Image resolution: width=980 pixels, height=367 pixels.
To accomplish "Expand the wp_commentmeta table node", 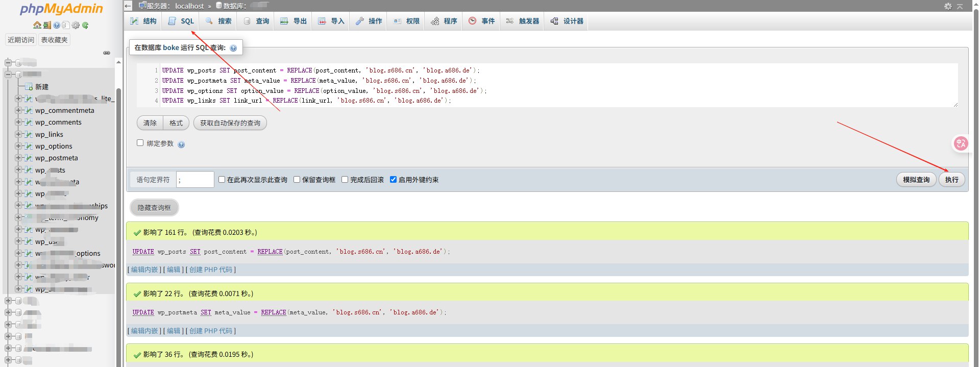I will [x=18, y=110].
